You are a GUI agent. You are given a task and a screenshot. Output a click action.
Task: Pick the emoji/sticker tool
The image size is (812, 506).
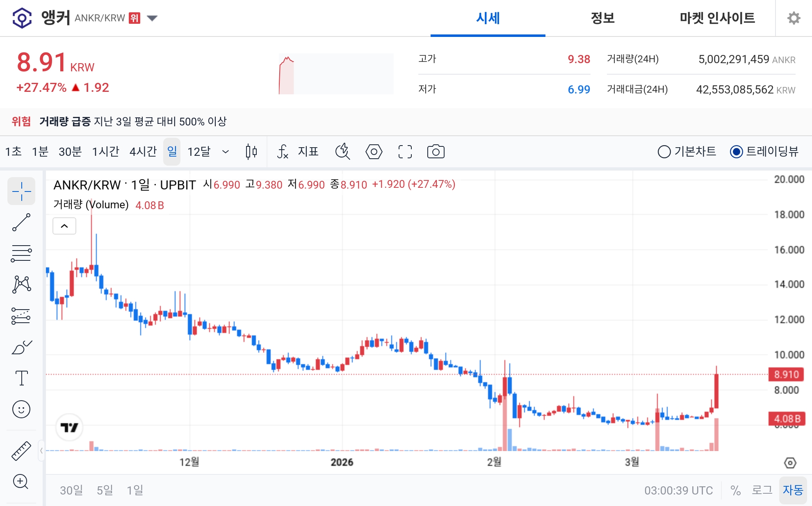pyautogui.click(x=21, y=409)
